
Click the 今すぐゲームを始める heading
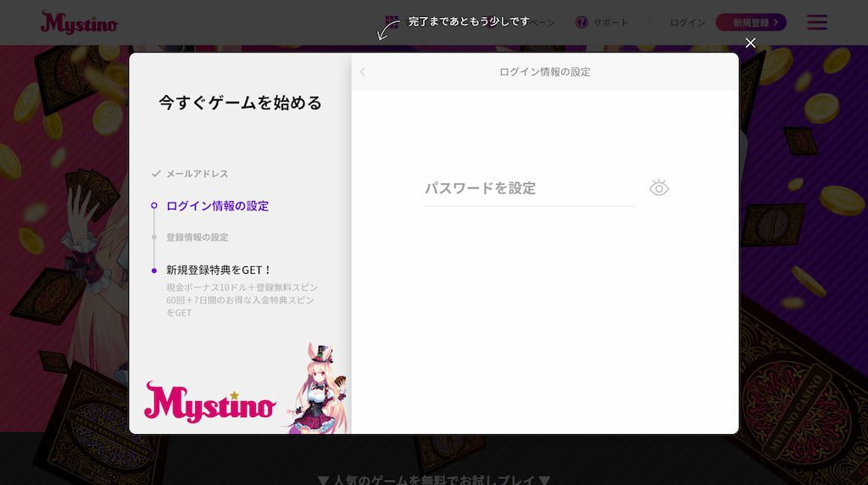240,103
